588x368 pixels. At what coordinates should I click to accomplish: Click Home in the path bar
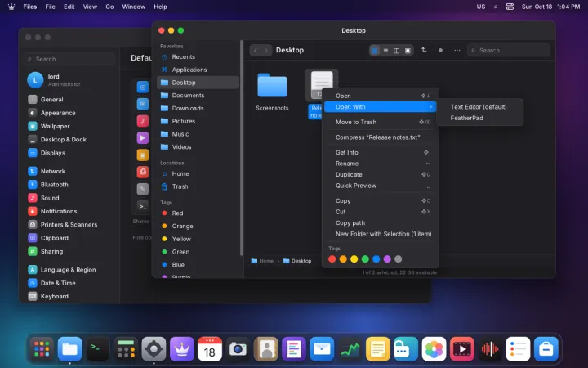262,261
